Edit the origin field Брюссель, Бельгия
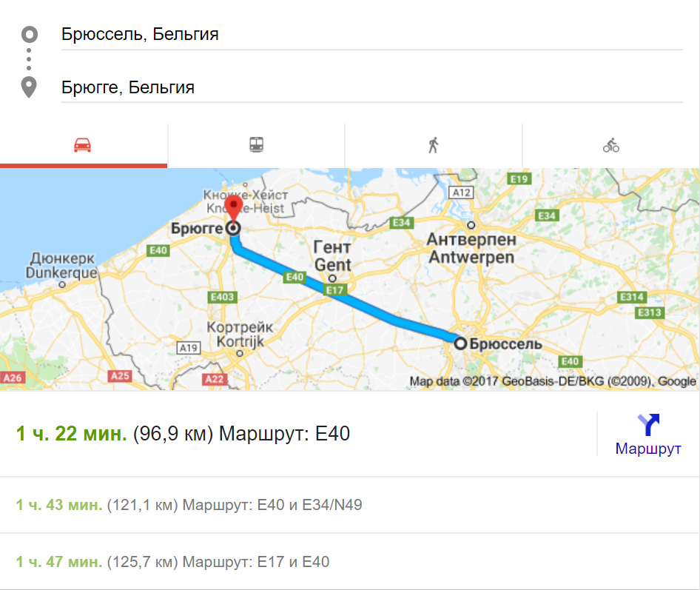700x590 pixels. coord(372,34)
